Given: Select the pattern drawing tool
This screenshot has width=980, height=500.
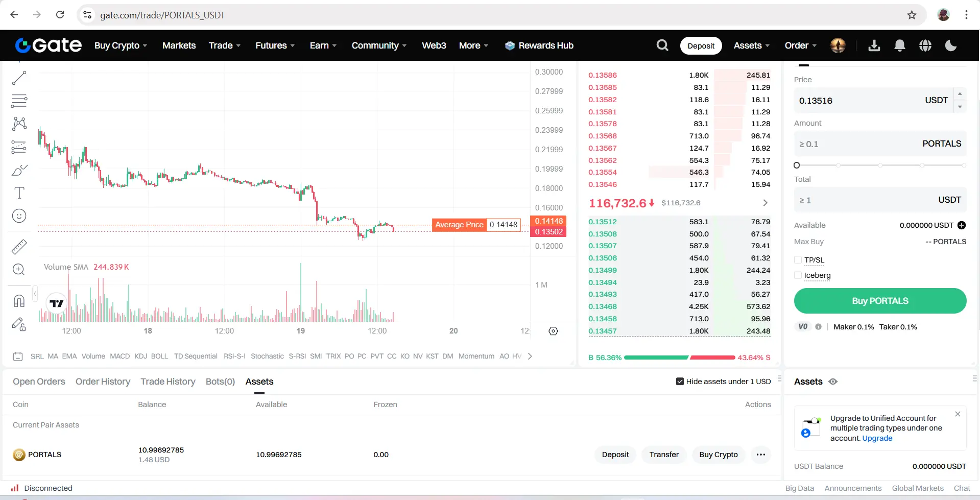Looking at the screenshot, I should click(x=19, y=124).
